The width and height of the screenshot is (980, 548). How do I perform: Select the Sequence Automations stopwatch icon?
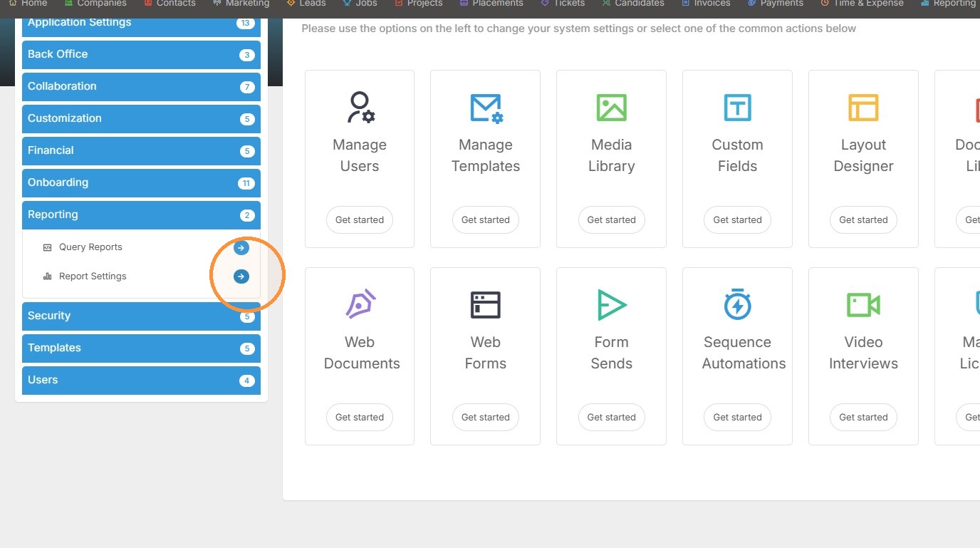click(x=737, y=304)
